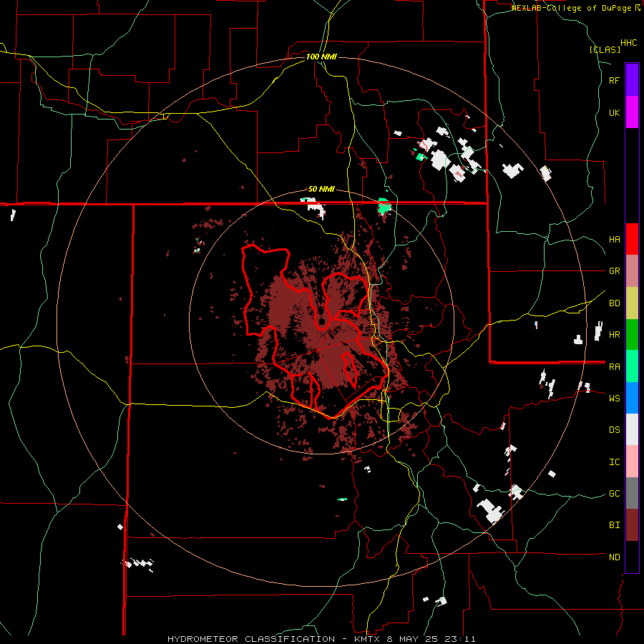The image size is (644, 644).
Task: Click the light pink IC legend swatch
Action: pos(632,462)
